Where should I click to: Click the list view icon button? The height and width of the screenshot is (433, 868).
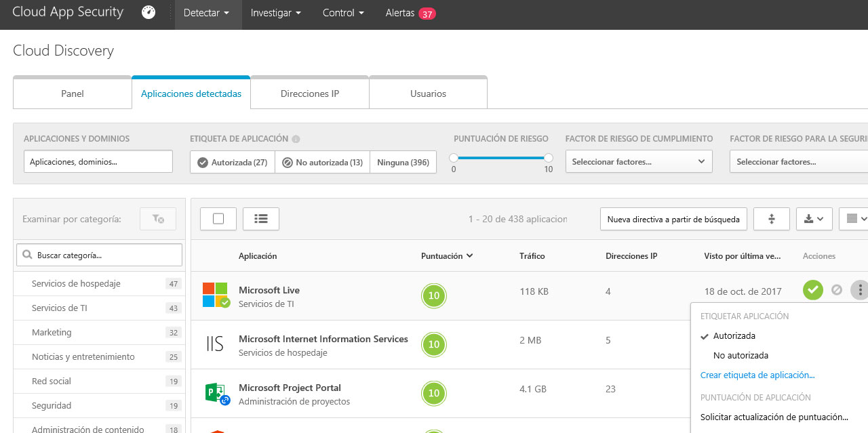click(x=261, y=218)
